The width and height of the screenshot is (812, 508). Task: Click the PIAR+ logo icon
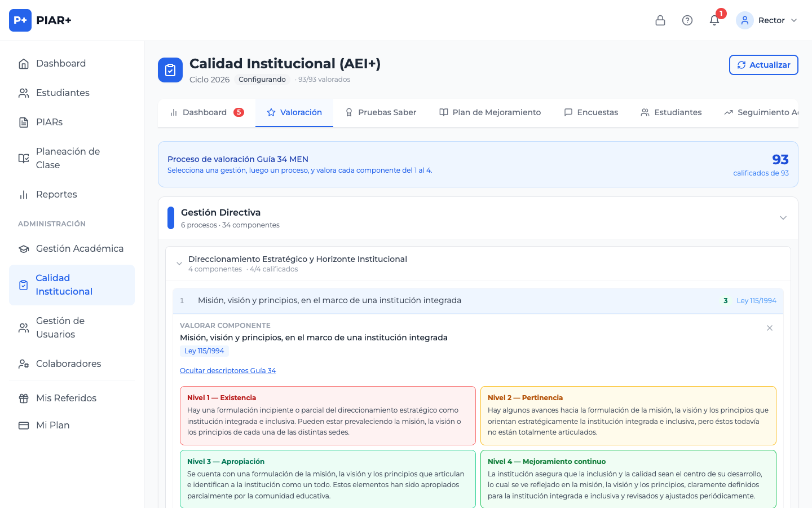tap(20, 20)
